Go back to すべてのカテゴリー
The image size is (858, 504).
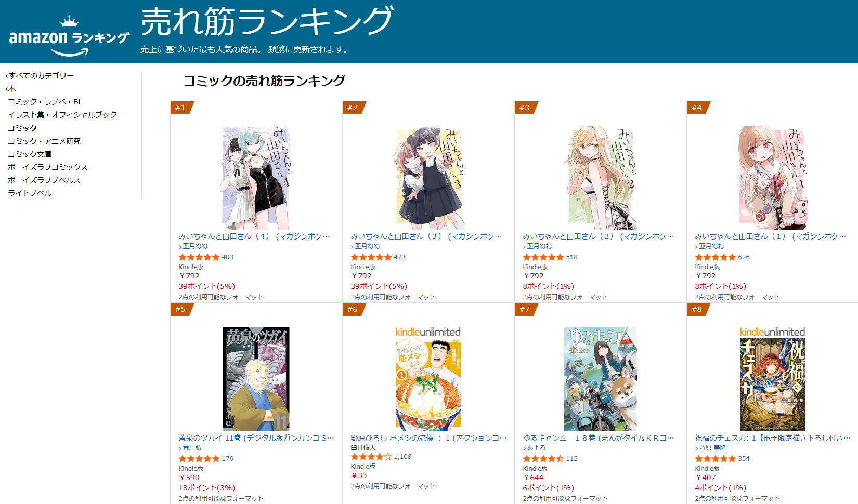40,76
